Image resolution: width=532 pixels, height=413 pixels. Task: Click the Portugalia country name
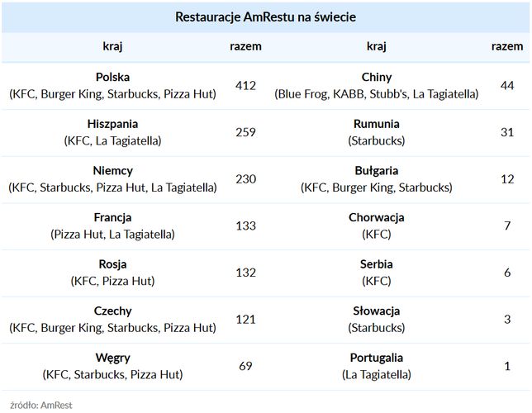point(377,358)
